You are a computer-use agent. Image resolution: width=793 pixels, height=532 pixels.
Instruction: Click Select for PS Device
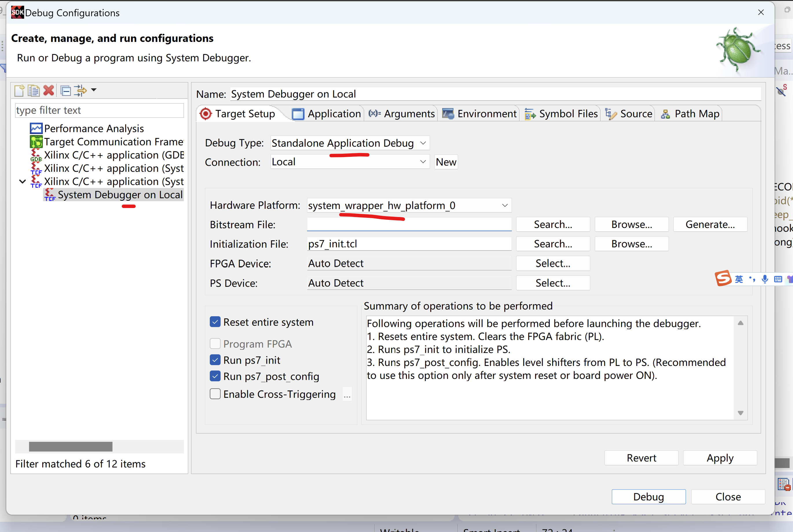[553, 283]
